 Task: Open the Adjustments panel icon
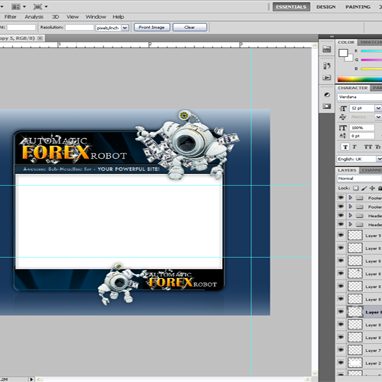coord(327,95)
